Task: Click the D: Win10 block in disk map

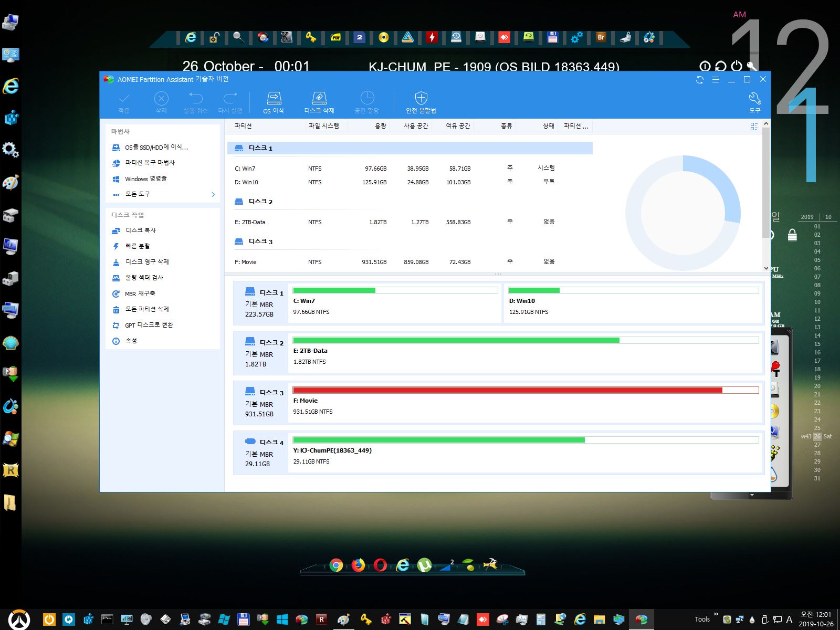Action: [634, 303]
